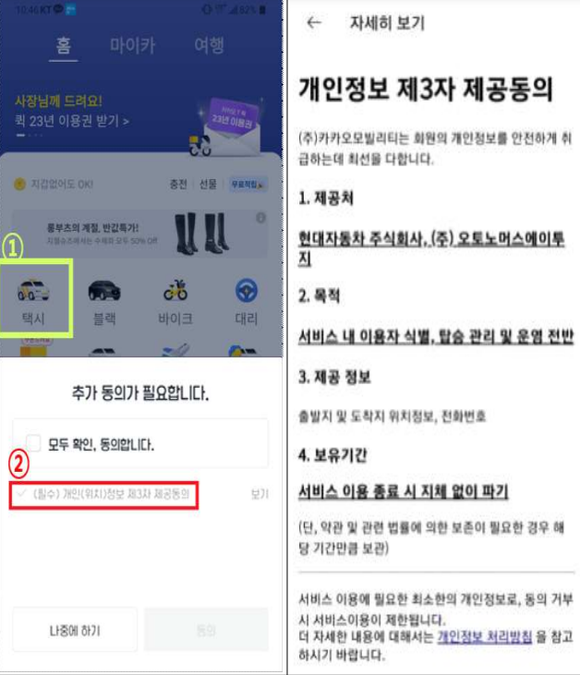Expand consent details with 보기
This screenshot has height=675, width=580.
tap(260, 494)
